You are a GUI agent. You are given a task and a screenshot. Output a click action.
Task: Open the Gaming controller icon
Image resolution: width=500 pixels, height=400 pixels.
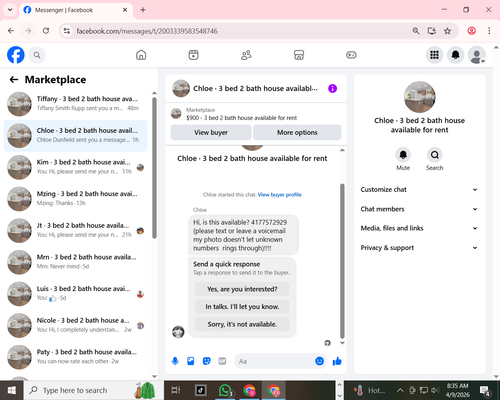tap(351, 55)
